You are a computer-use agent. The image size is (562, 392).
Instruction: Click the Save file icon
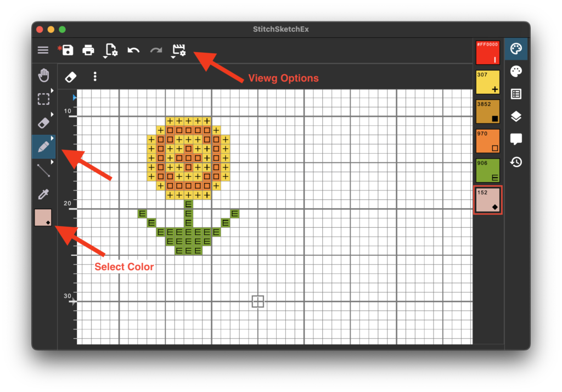68,51
